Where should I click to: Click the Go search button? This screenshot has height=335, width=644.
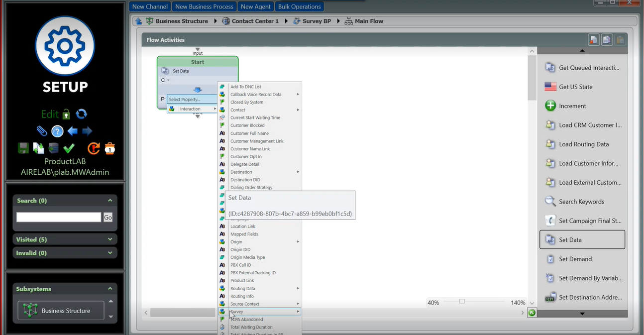108,217
